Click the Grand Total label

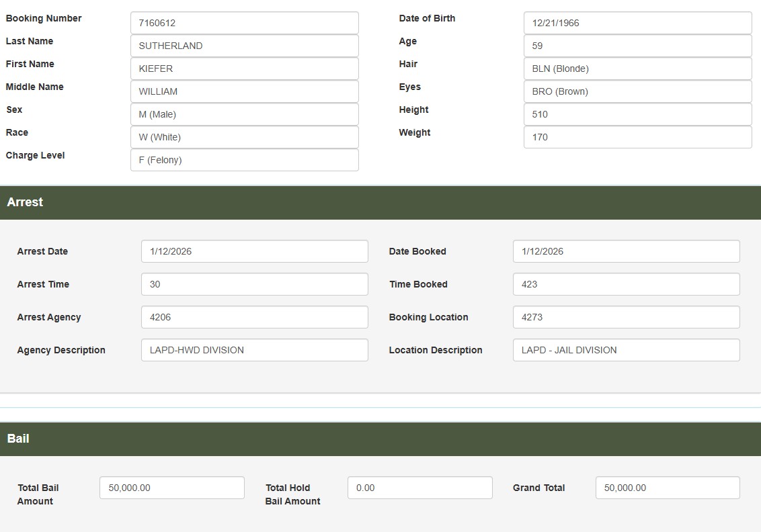pos(538,488)
